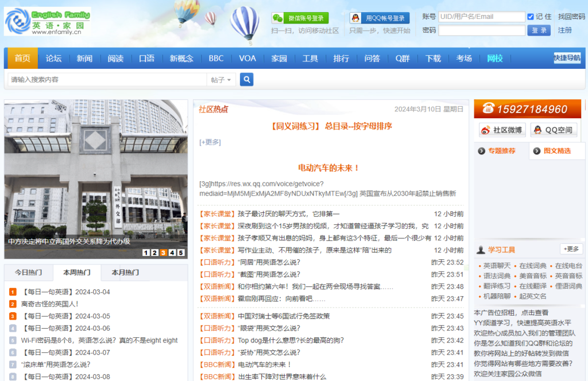Click the 学习工具 person icon
The image size is (588, 381).
(x=481, y=250)
